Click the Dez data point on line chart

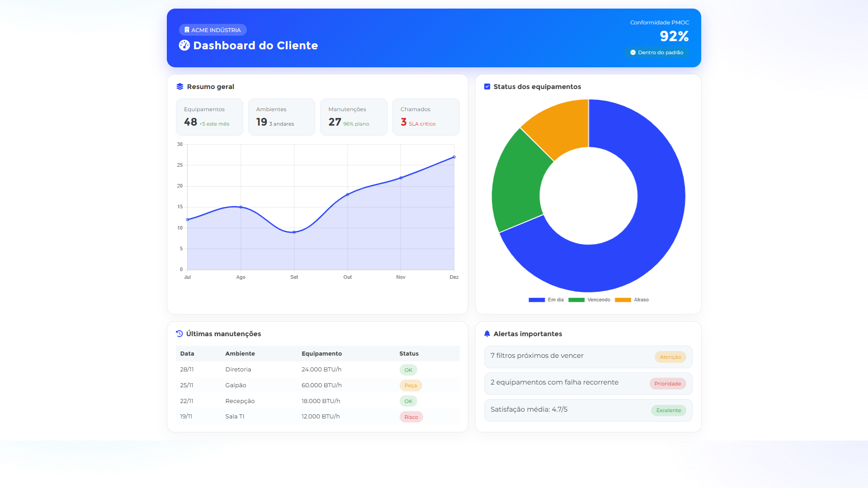coord(454,157)
